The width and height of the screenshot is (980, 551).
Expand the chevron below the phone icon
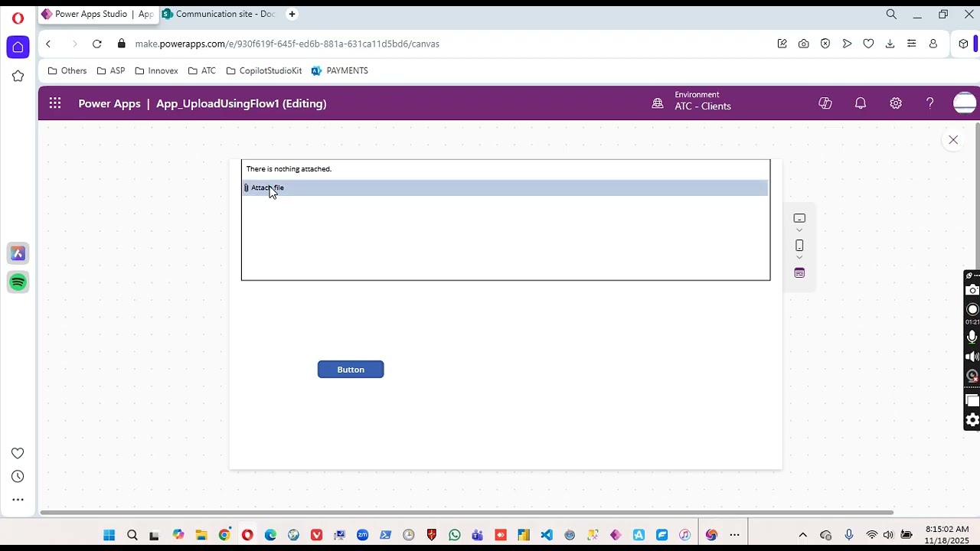(799, 258)
